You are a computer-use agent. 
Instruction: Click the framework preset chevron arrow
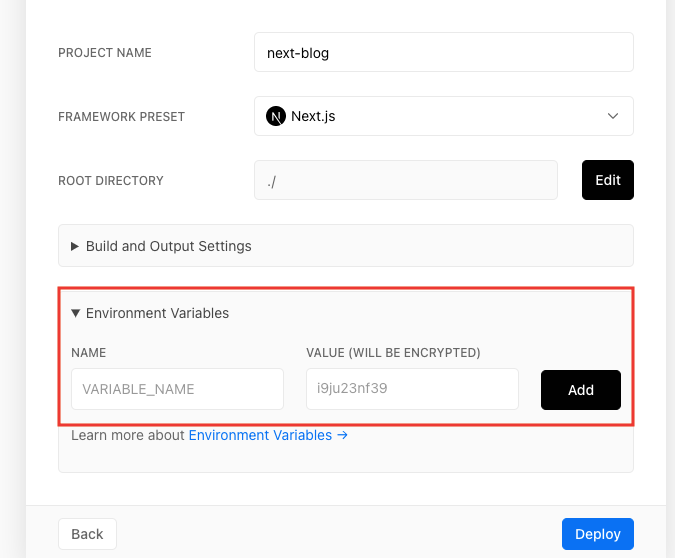click(613, 116)
